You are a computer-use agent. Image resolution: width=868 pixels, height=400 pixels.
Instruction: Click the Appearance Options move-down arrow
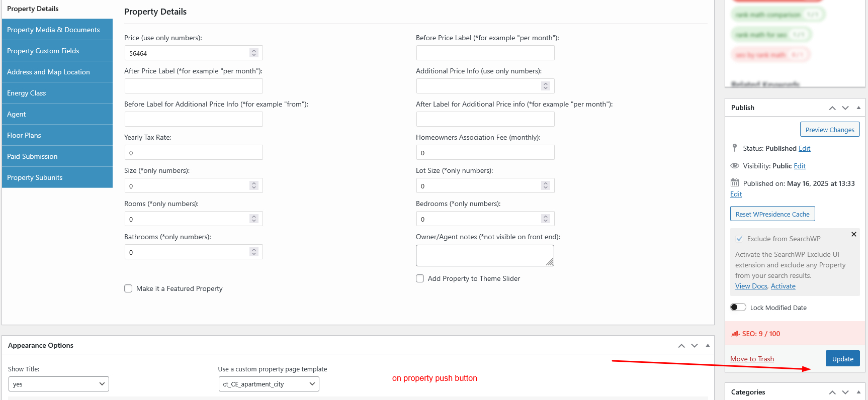(695, 346)
